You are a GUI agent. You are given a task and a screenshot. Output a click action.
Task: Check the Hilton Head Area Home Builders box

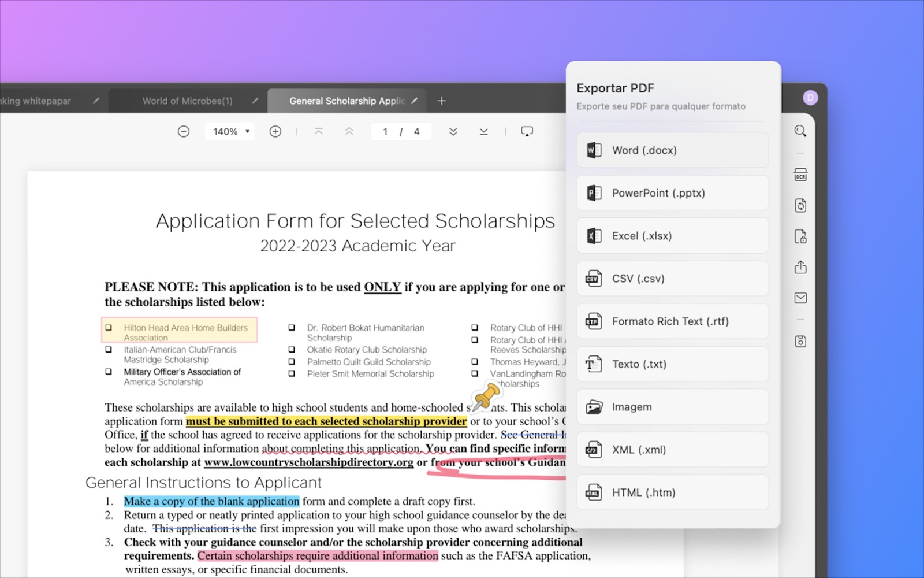coord(109,328)
